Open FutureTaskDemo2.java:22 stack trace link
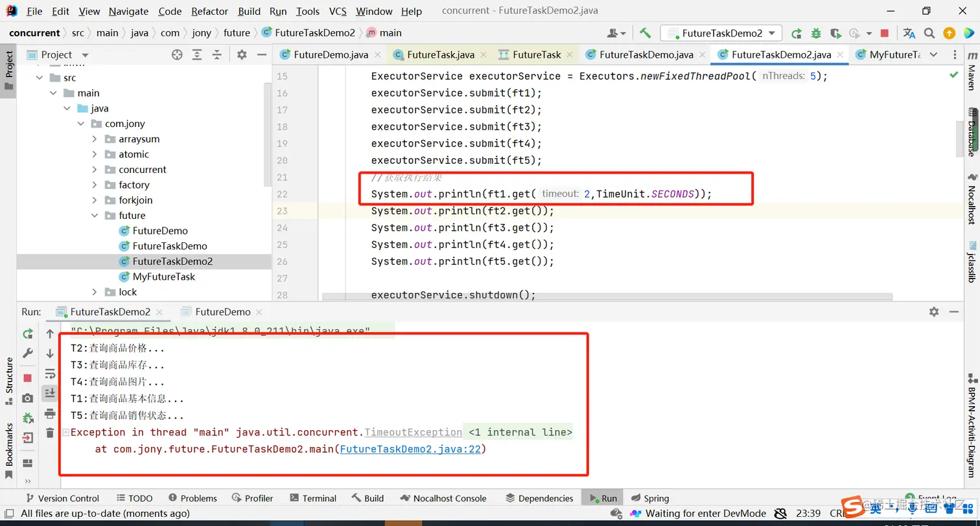 tap(410, 449)
